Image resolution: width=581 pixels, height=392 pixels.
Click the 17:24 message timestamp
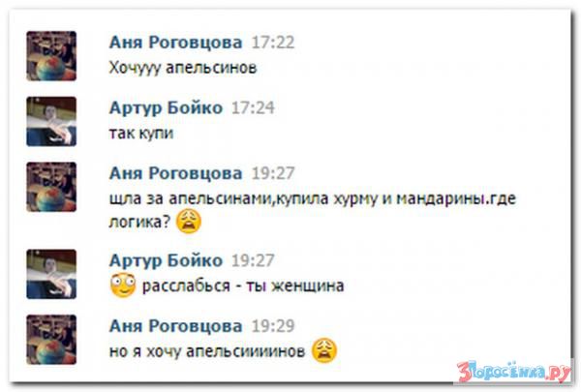[x=253, y=107]
